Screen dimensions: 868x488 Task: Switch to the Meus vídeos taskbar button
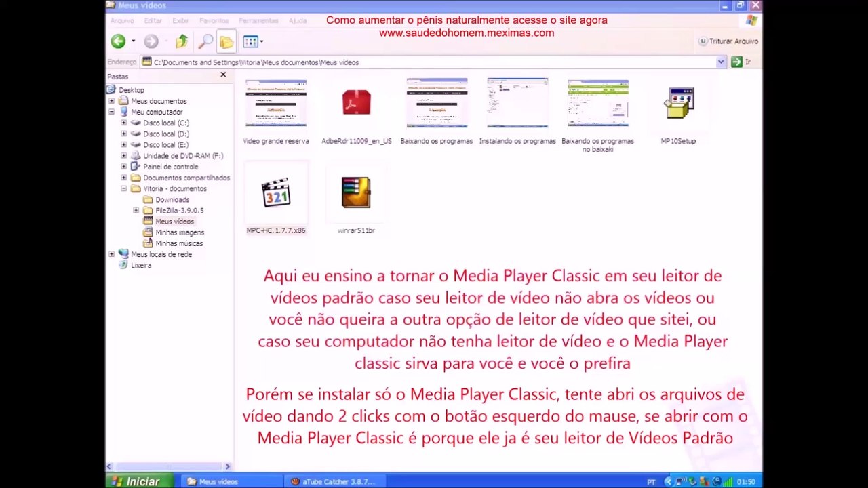[x=233, y=481]
